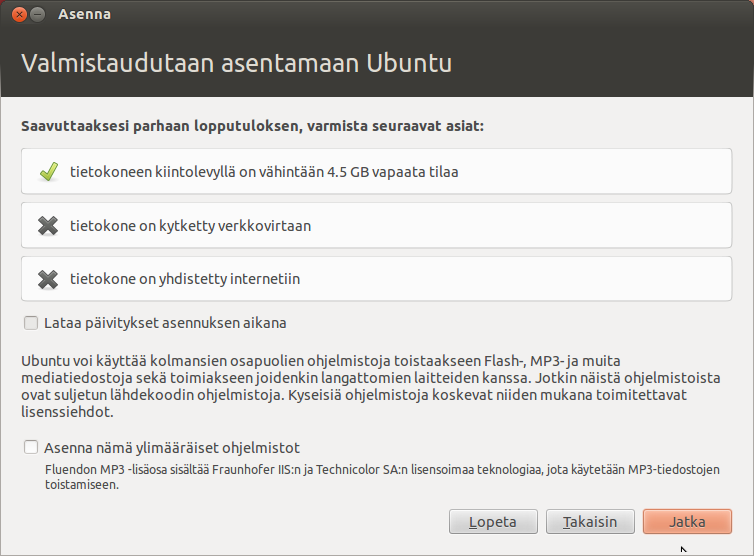This screenshot has width=754, height=556.
Task: Click the X icon beside verkkovirtaan
Action: 48,226
